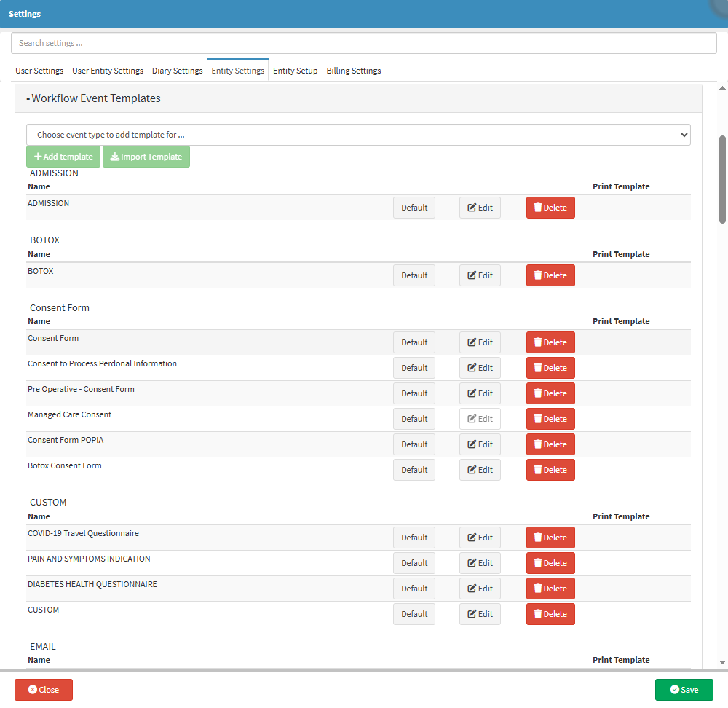Set PAIN AND SYMPTOMS INDICATION as Default
The width and height of the screenshot is (728, 708).
(x=414, y=563)
